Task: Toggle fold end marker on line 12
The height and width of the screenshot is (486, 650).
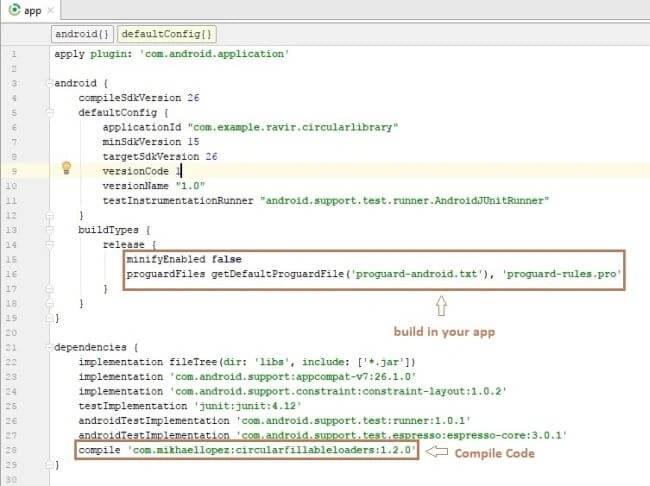Action: [x=50, y=215]
